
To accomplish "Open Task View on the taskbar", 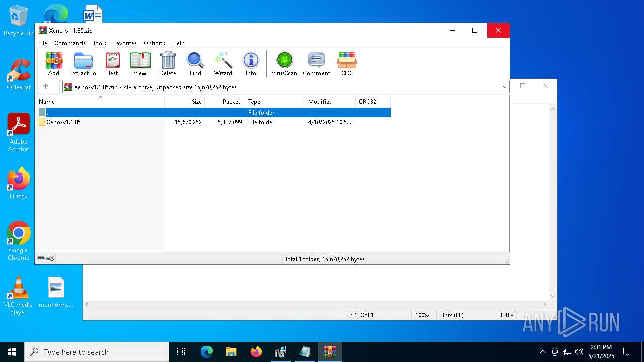I will (x=181, y=352).
